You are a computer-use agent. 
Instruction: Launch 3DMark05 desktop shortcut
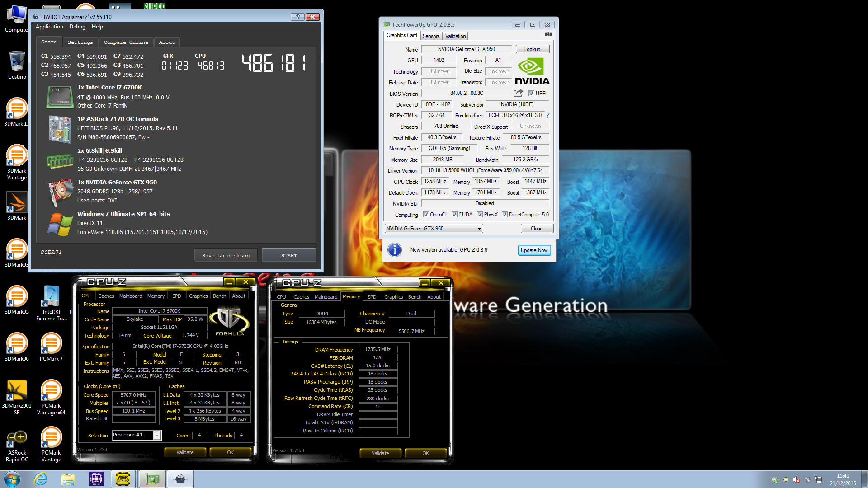coord(17,300)
